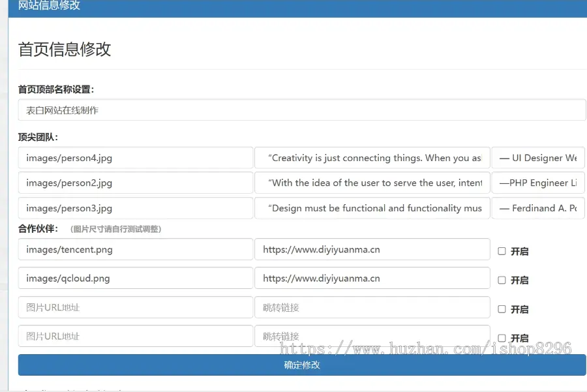587x392 pixels.
Task: Select the "With the idea of the user" quote field
Action: click(x=372, y=183)
